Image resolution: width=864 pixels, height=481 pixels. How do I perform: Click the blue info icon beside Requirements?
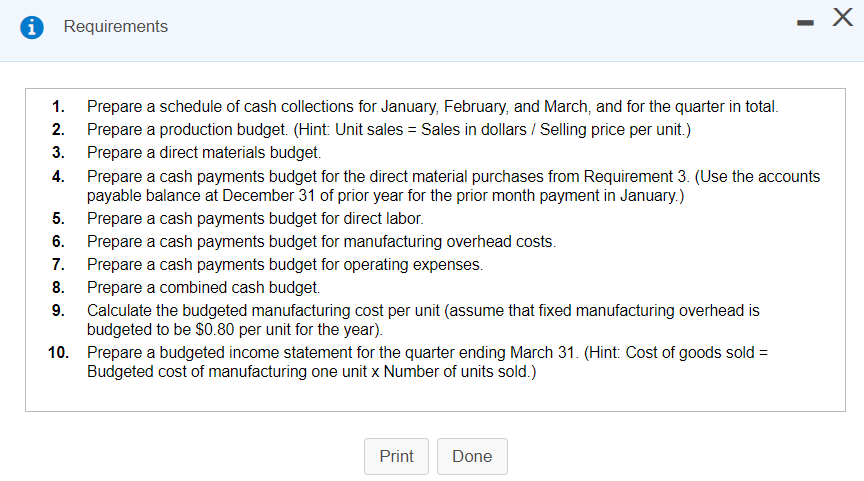pyautogui.click(x=32, y=27)
